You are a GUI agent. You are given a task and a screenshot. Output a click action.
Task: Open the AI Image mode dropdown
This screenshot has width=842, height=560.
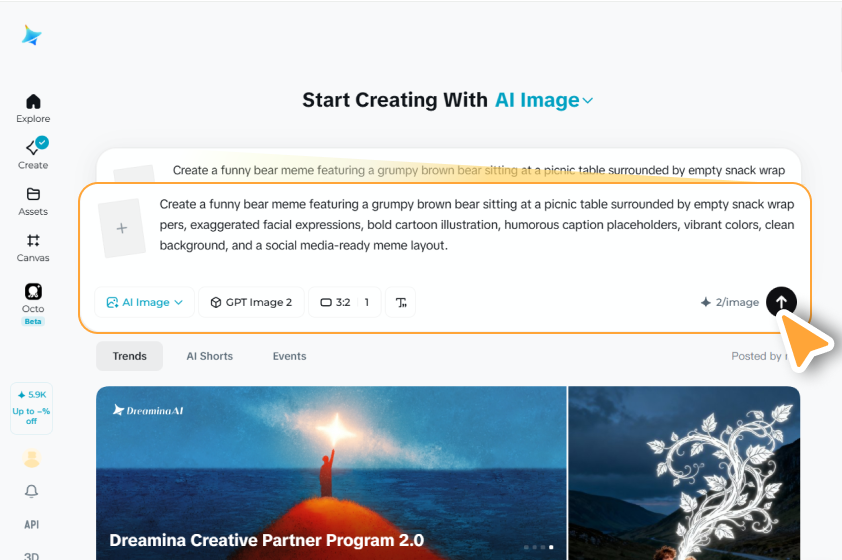(x=144, y=302)
